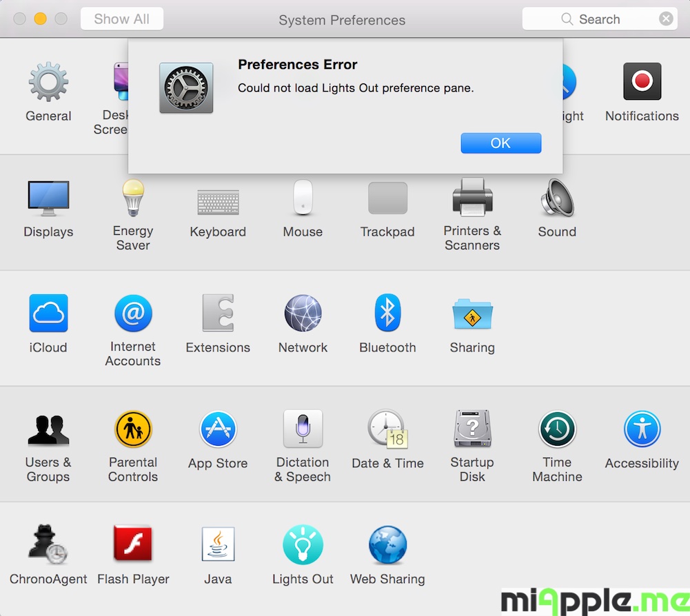Open the ChronoAgent preference pane
The image size is (690, 616).
pos(48,546)
